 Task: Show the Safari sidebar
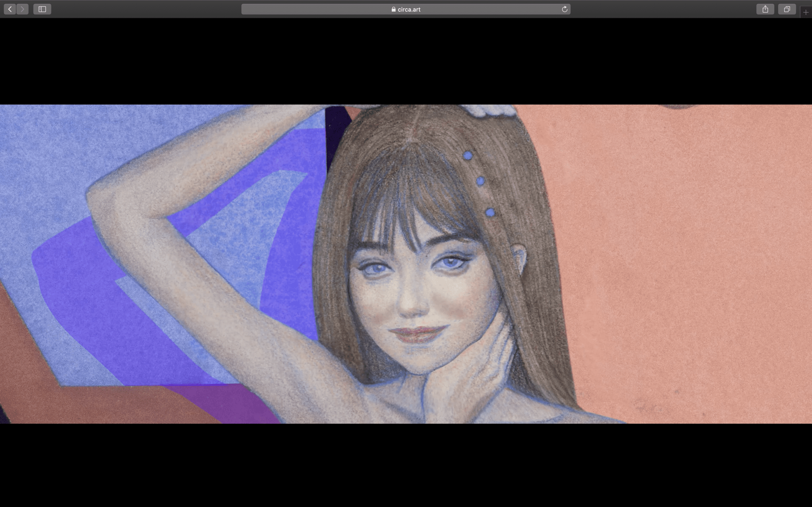point(42,9)
